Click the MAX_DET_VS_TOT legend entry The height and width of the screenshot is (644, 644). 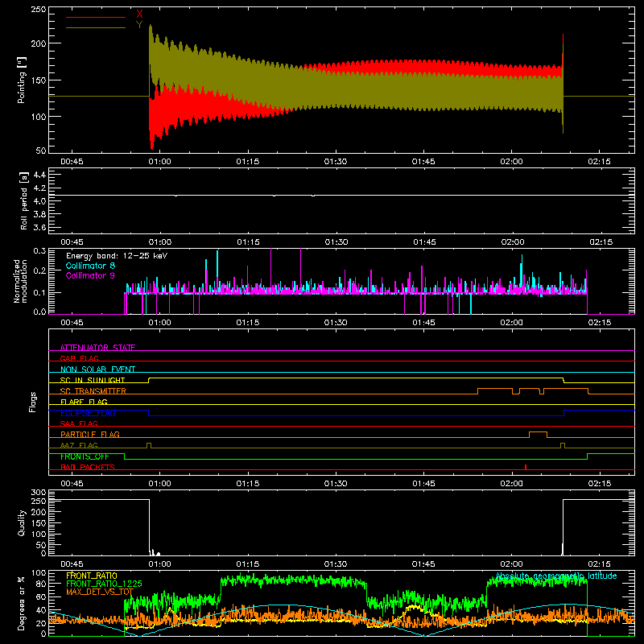(100, 592)
